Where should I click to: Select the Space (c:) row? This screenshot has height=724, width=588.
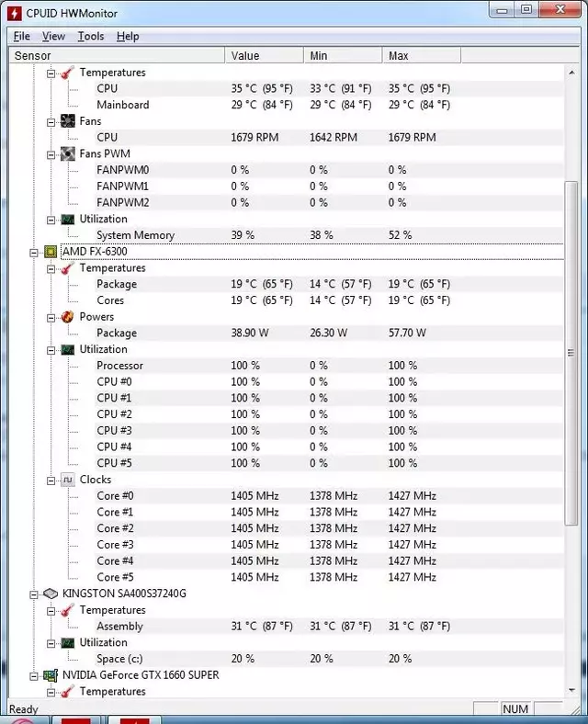click(x=330, y=659)
